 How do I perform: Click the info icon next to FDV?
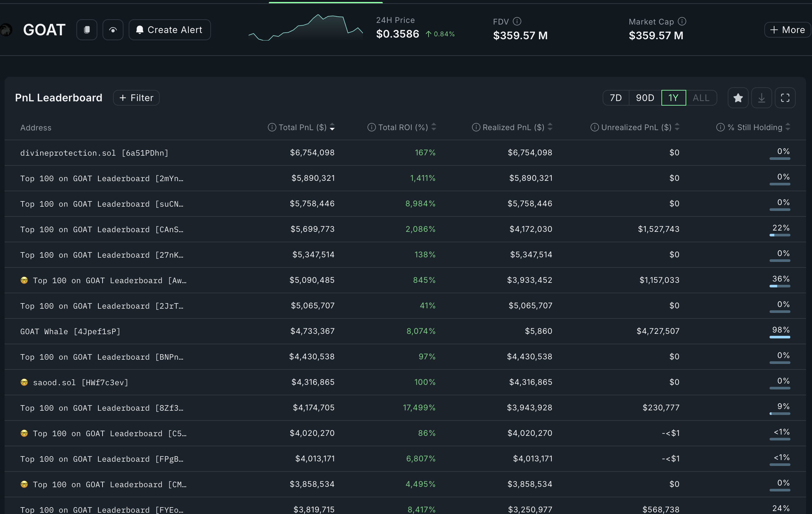coord(517,22)
